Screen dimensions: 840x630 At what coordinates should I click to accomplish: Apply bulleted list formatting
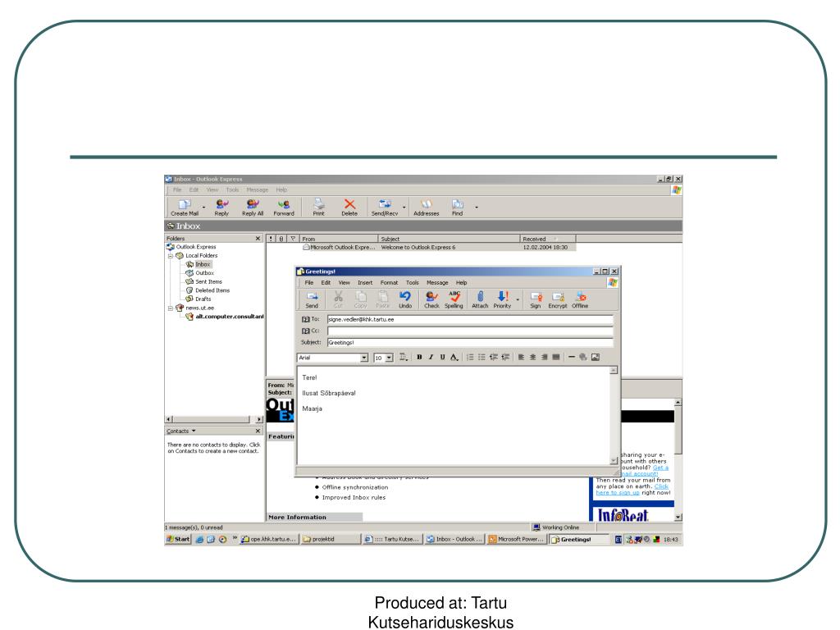[482, 358]
